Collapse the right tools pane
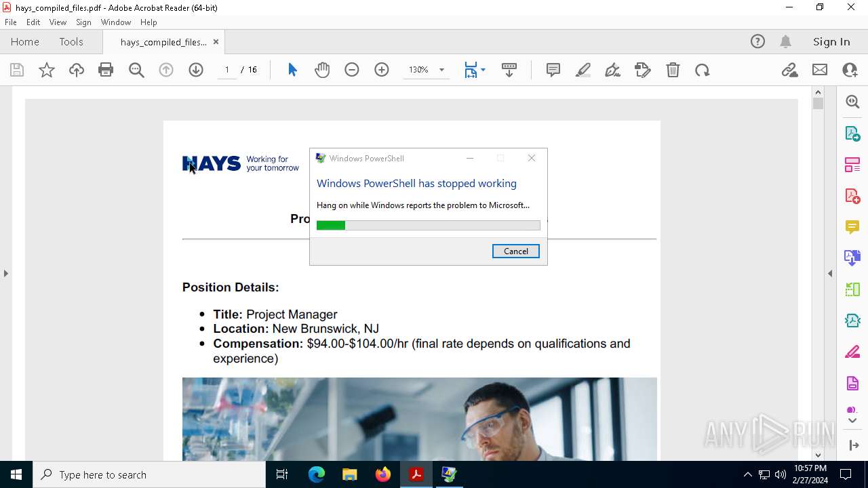868x488 pixels. point(830,273)
